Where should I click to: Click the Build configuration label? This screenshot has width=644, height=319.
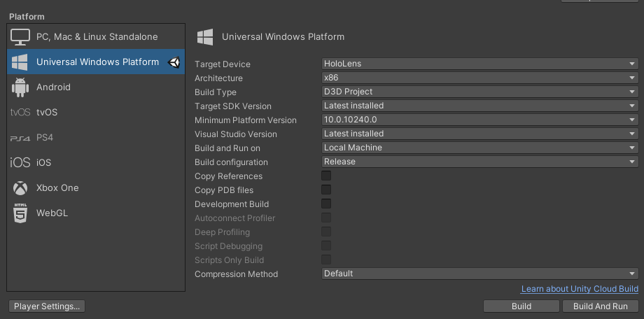[x=231, y=162]
